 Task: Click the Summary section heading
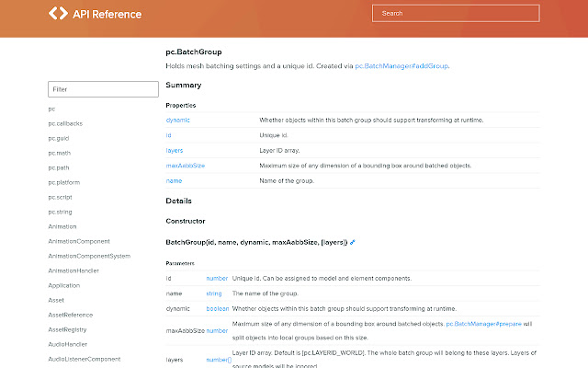(x=184, y=86)
